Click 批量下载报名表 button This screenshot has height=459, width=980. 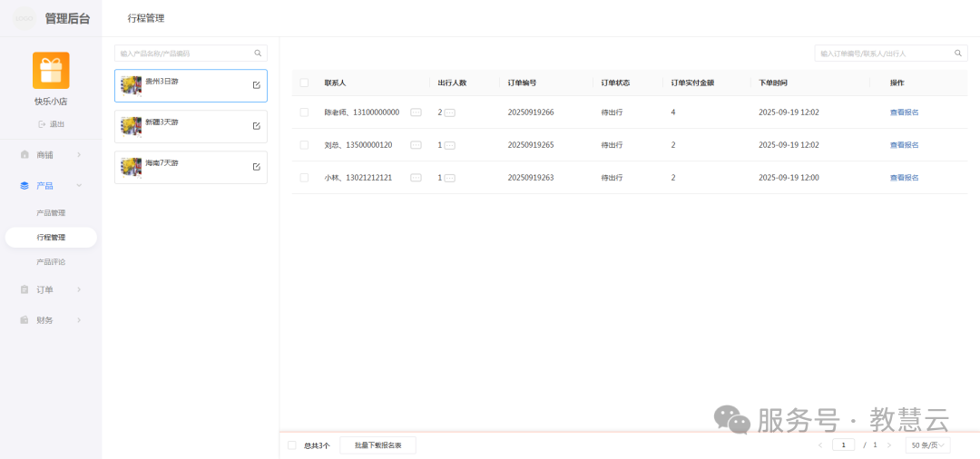click(x=377, y=445)
